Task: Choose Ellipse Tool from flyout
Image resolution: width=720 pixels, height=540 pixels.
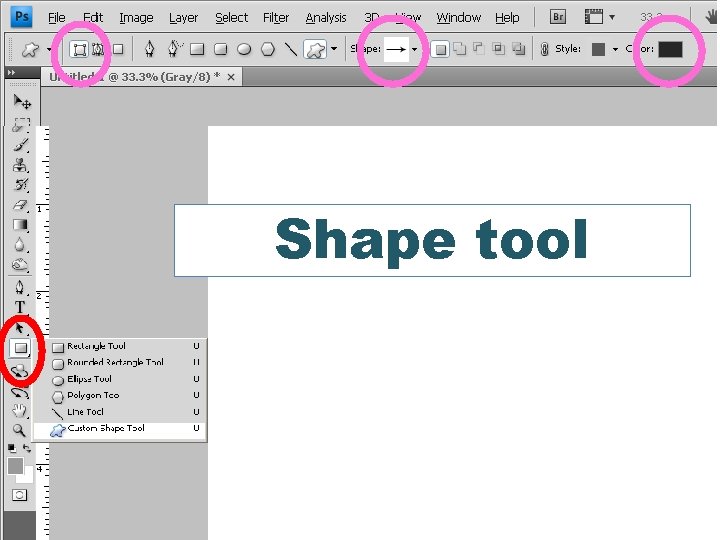Action: click(x=121, y=379)
